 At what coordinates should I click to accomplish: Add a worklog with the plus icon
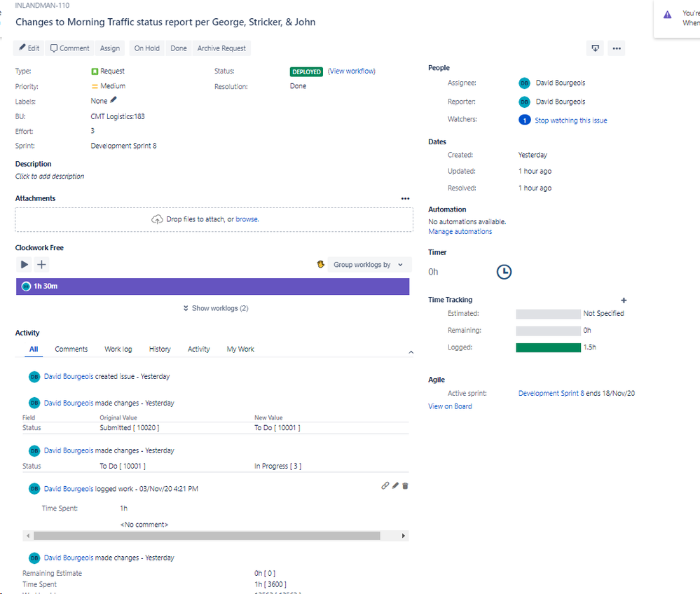[41, 265]
